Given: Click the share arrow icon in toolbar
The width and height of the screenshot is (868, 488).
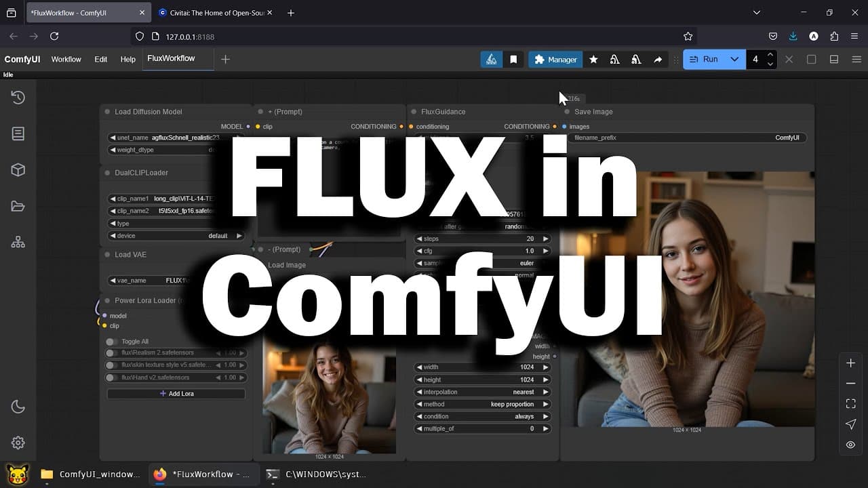Looking at the screenshot, I should coord(658,60).
